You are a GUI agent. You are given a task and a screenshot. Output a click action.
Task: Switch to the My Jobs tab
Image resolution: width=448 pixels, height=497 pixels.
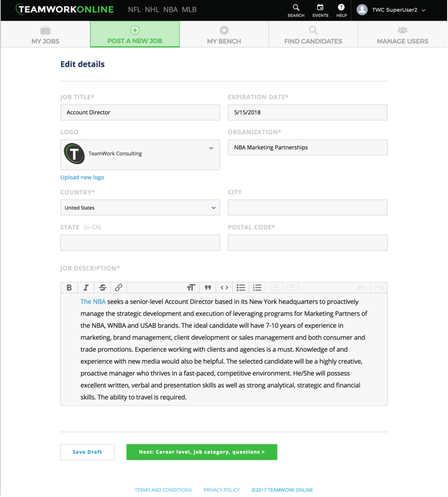[45, 34]
